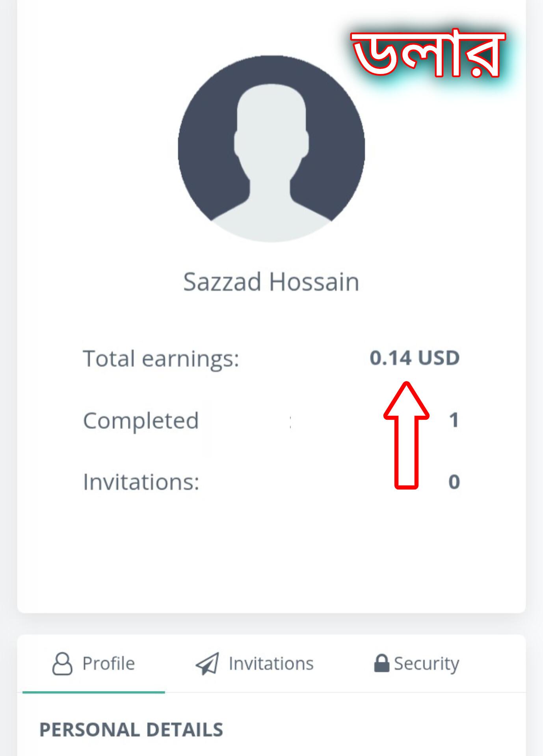Click the Security padlock icon

381,663
